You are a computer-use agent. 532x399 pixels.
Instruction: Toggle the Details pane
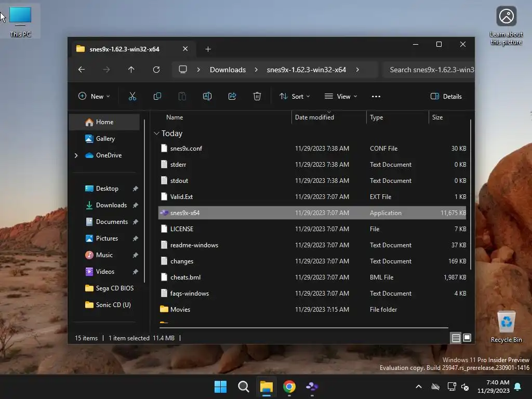pyautogui.click(x=446, y=96)
